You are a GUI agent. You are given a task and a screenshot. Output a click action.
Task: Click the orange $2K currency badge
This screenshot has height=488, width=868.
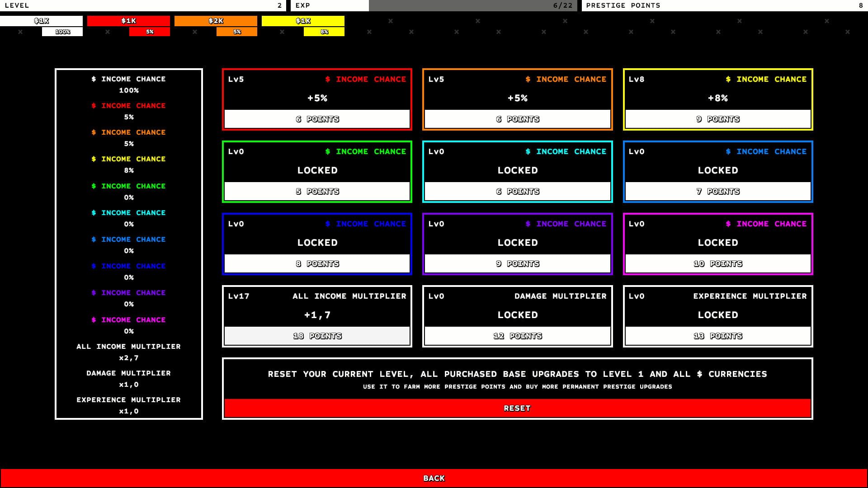point(216,21)
